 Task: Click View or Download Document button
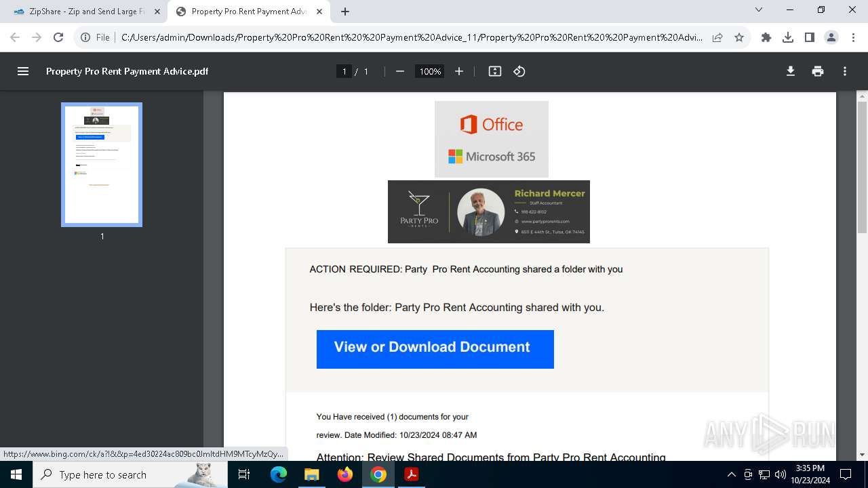pyautogui.click(x=435, y=349)
